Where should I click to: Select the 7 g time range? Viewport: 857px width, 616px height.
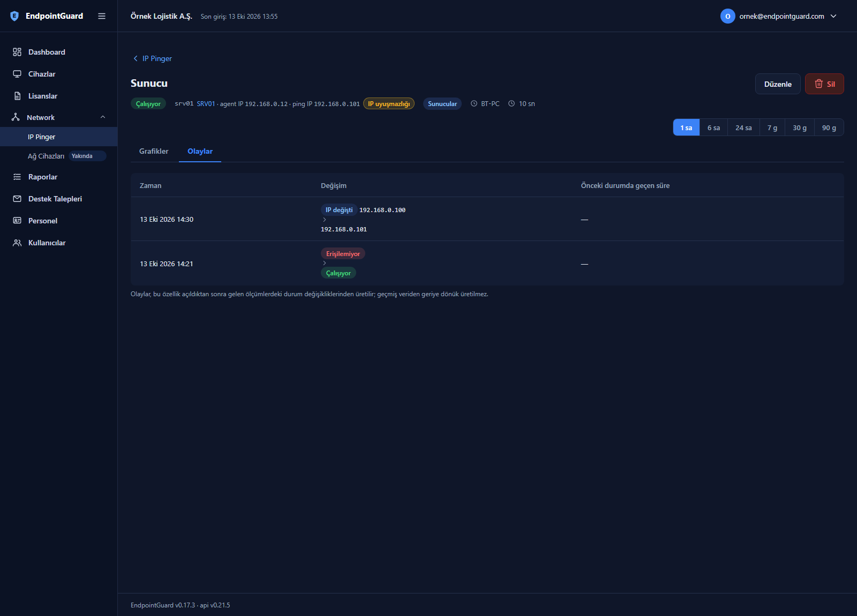[x=772, y=127]
